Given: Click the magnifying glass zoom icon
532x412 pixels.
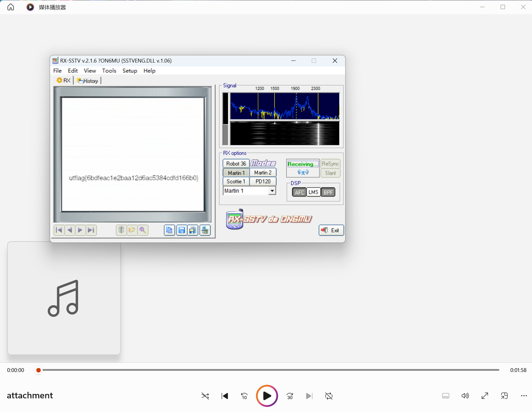Looking at the screenshot, I should click(143, 230).
